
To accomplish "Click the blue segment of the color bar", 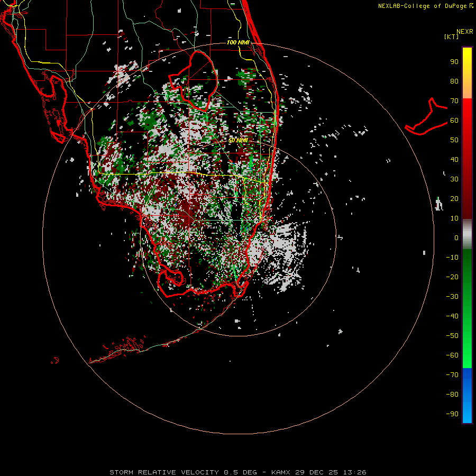I will click(467, 395).
